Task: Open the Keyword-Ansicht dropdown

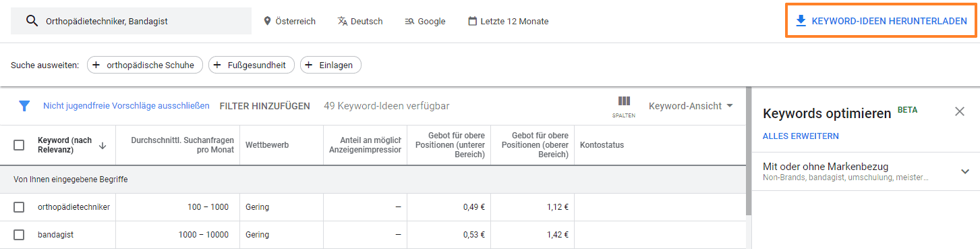Action: (691, 106)
